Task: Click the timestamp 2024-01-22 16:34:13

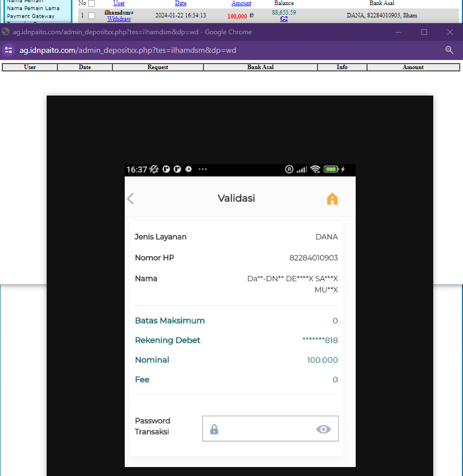Action: (x=180, y=15)
